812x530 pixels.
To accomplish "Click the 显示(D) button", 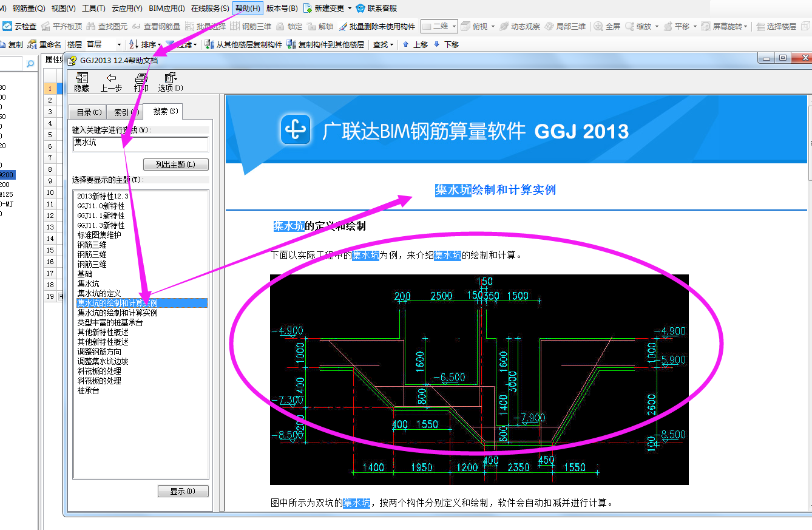I will 183,491.
